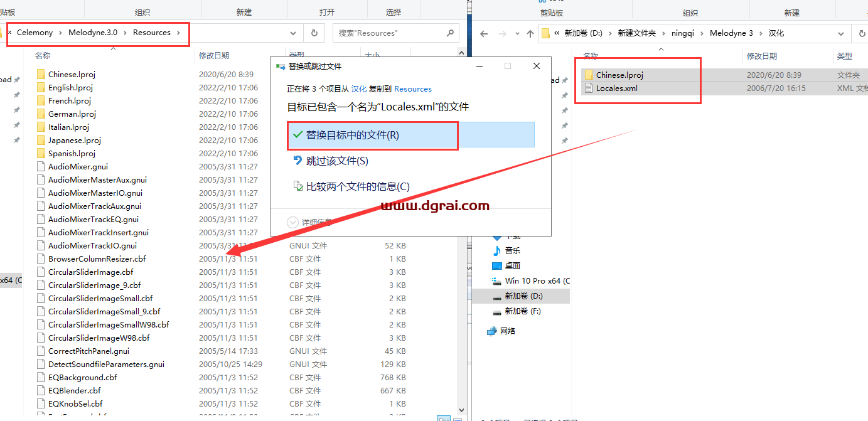Screen dimensions: 868x421
Task: Click the AudioMixer.gnui file icon
Action: pyautogui.click(x=41, y=166)
